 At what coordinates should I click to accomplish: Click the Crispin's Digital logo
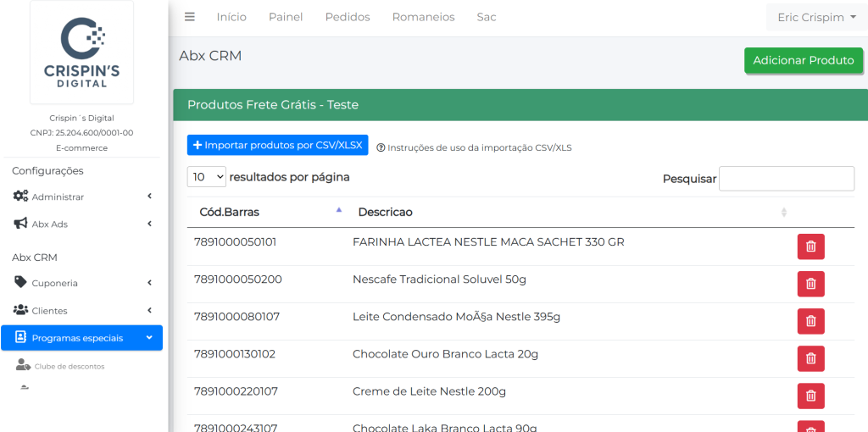coord(81,53)
